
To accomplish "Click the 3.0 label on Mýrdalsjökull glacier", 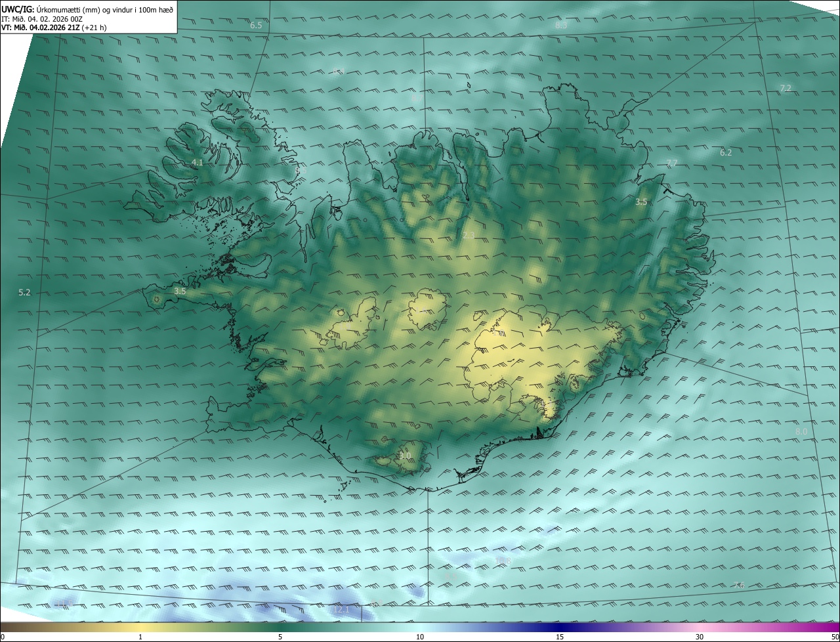I will [405, 456].
